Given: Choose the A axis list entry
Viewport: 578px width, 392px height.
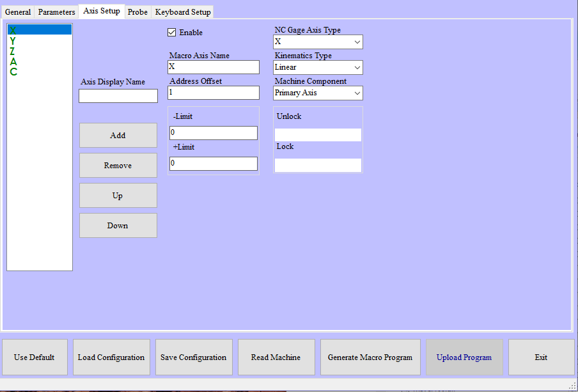Looking at the screenshot, I should [13, 61].
